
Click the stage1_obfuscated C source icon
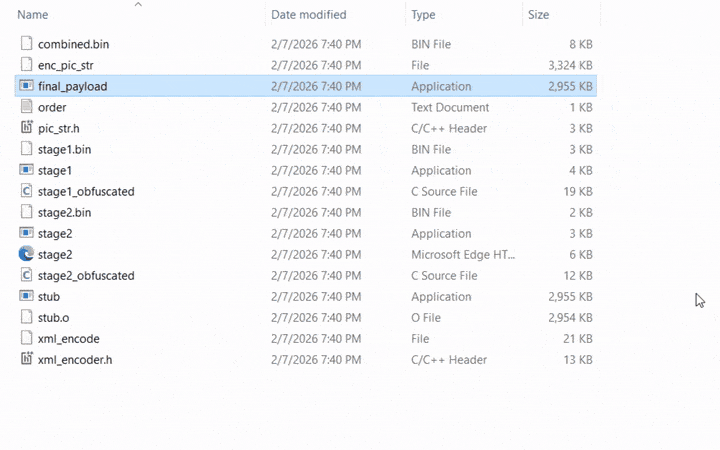[x=26, y=191]
